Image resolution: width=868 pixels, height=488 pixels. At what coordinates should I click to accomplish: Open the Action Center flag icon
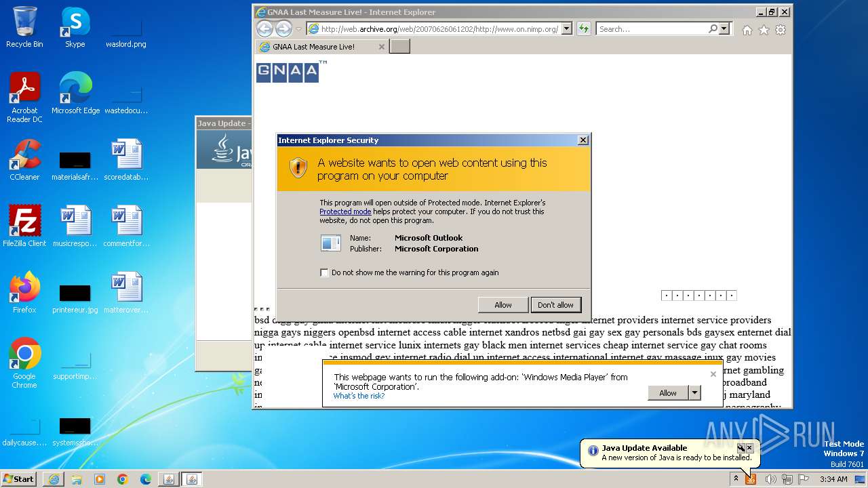[804, 479]
